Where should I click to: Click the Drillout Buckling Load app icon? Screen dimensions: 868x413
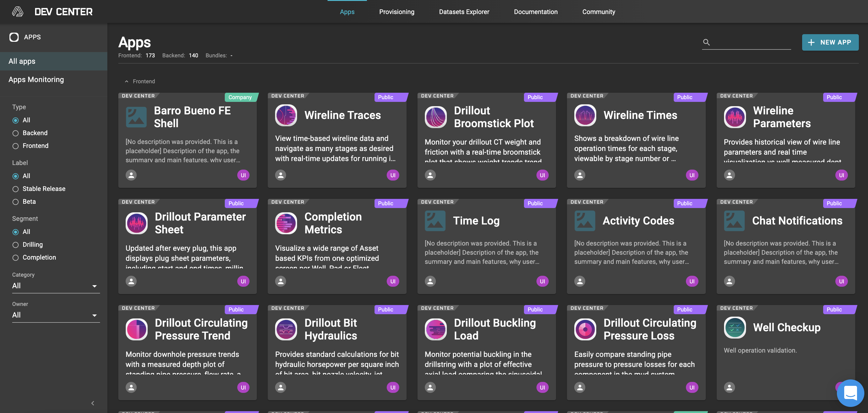click(435, 329)
